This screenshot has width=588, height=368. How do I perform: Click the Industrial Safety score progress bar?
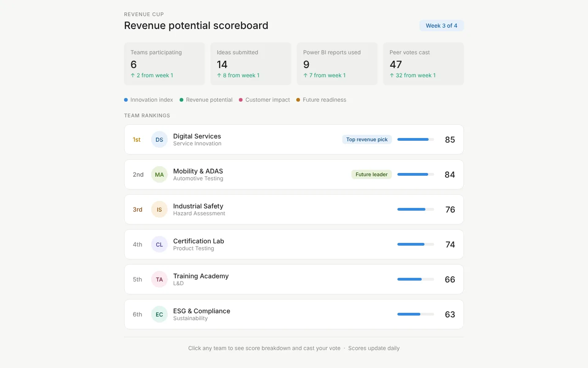pyautogui.click(x=416, y=209)
